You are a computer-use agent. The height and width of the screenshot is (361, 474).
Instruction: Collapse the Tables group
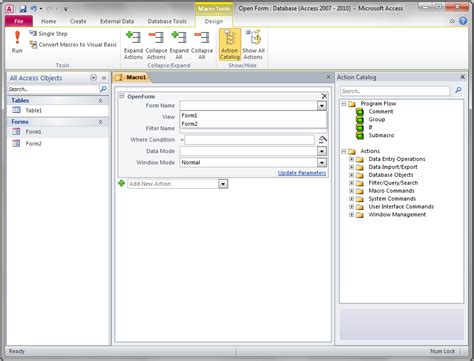[x=100, y=100]
